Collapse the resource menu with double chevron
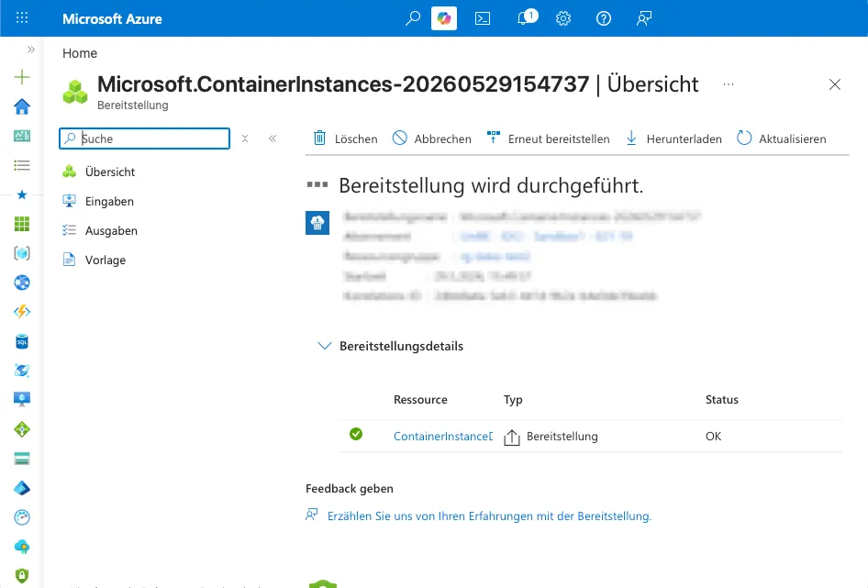 tap(273, 139)
